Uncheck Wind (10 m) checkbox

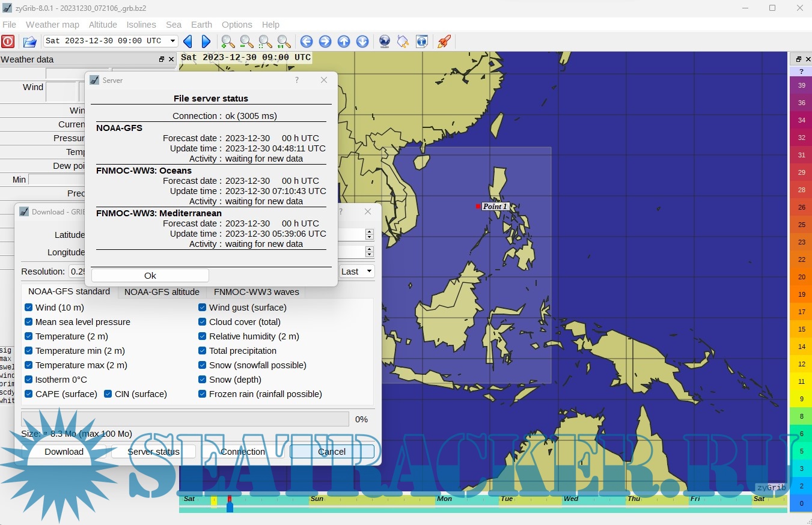28,308
